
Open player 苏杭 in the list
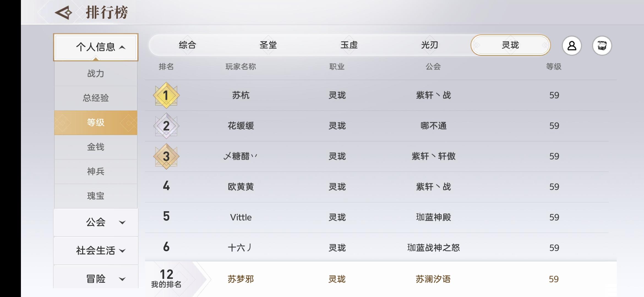[377, 95]
